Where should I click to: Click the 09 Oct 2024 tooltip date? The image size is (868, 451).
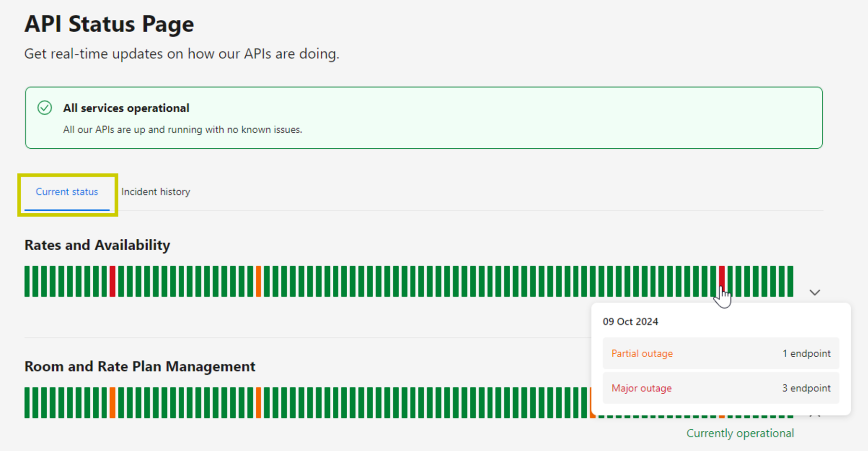coord(630,322)
